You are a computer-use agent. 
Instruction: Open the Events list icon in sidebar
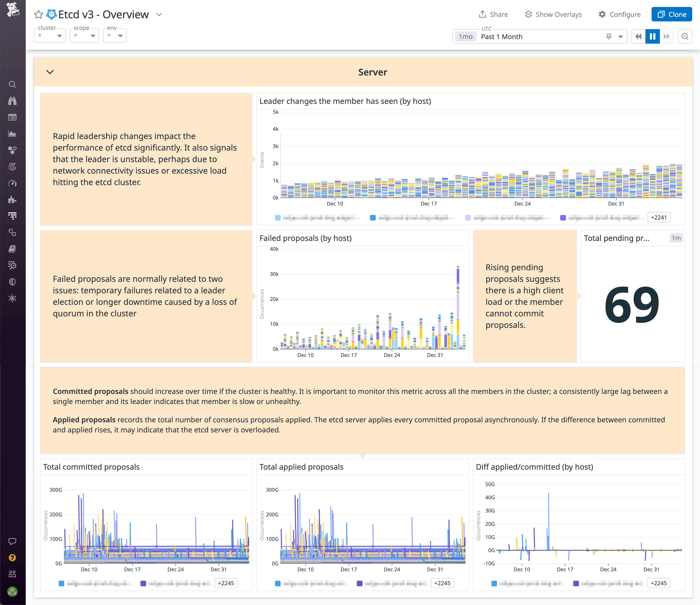tap(13, 117)
